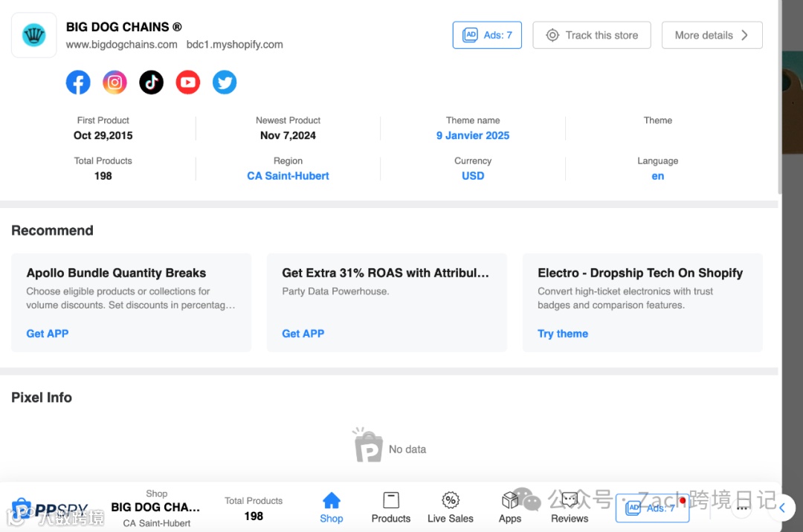Viewport: 803px width, 532px height.
Task: Click the USD currency value
Action: [473, 176]
